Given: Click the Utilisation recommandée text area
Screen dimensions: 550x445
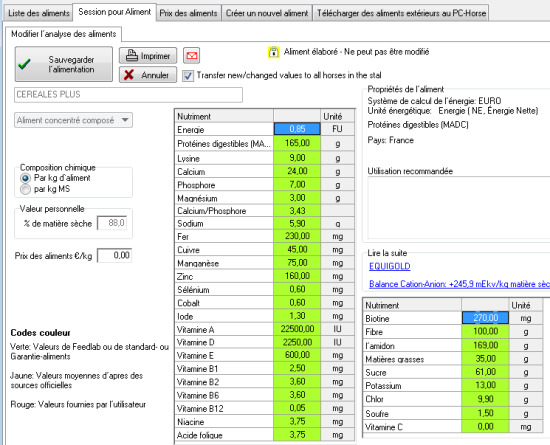Looking at the screenshot, I should pos(459,208).
